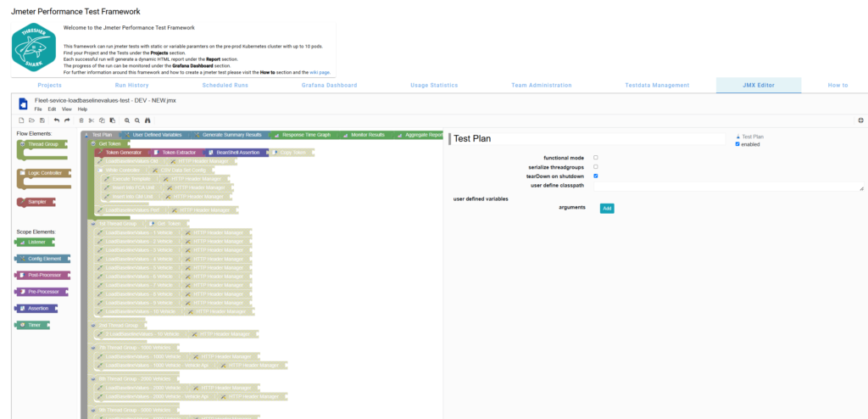Click the Add arguments button
868x419 pixels.
pos(607,209)
